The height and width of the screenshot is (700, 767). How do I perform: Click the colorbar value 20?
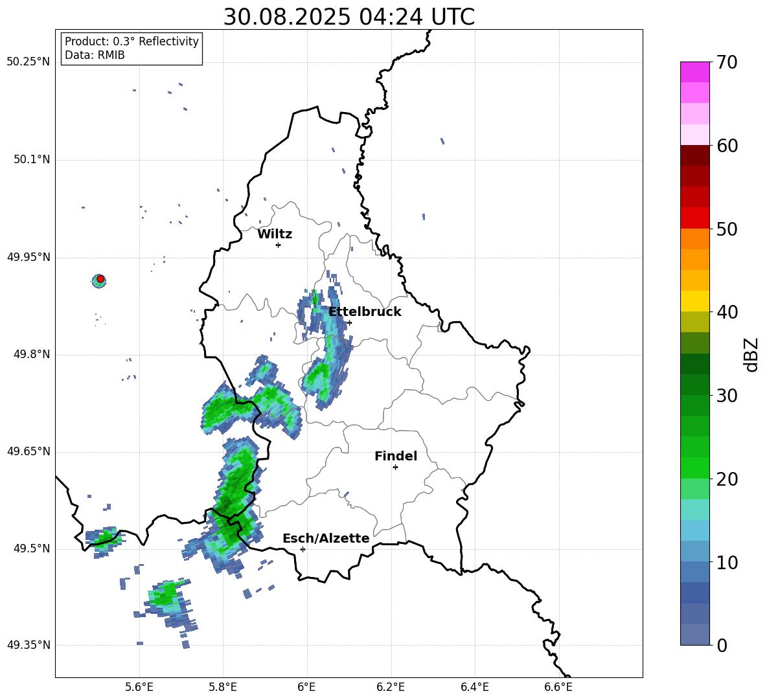click(727, 479)
